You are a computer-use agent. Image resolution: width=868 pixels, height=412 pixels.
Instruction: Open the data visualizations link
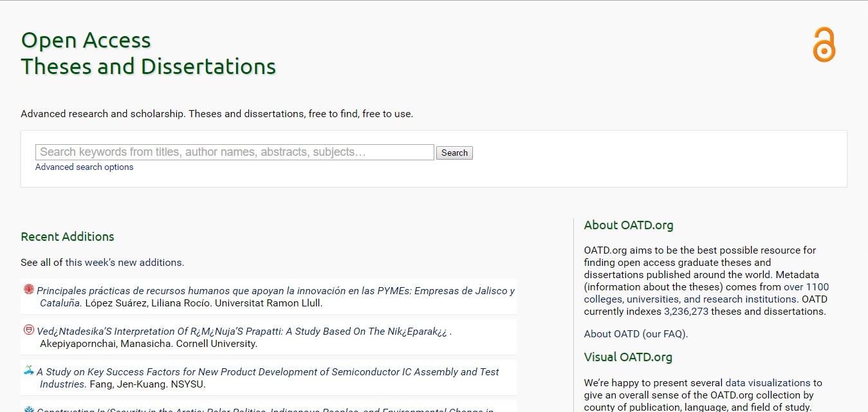pos(768,382)
